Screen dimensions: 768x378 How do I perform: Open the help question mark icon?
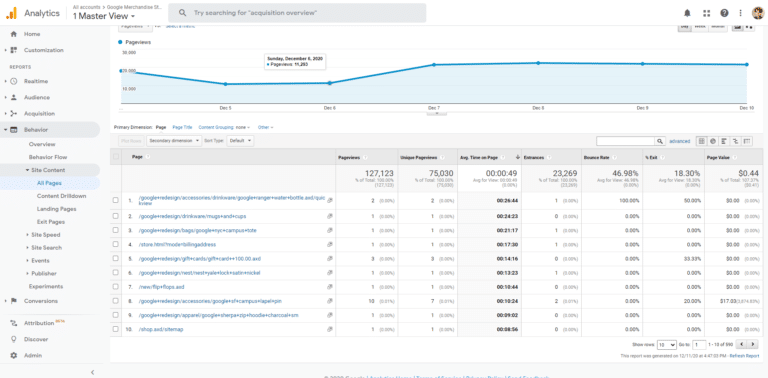click(724, 13)
